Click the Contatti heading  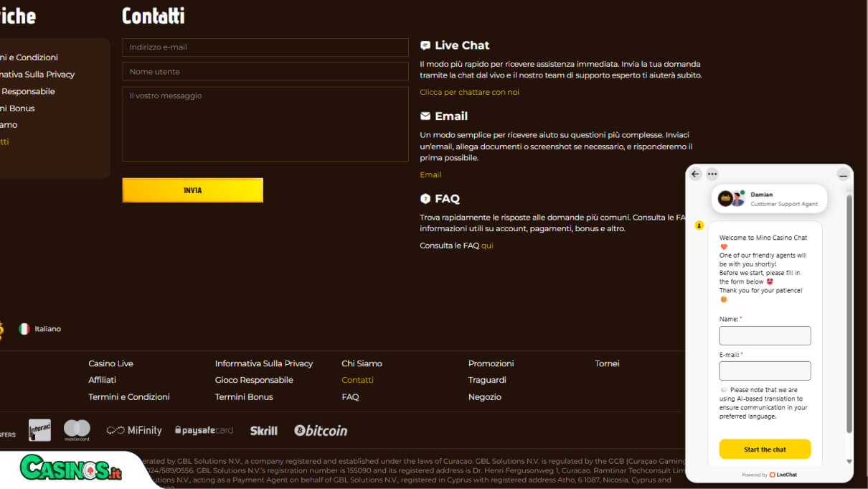point(153,16)
